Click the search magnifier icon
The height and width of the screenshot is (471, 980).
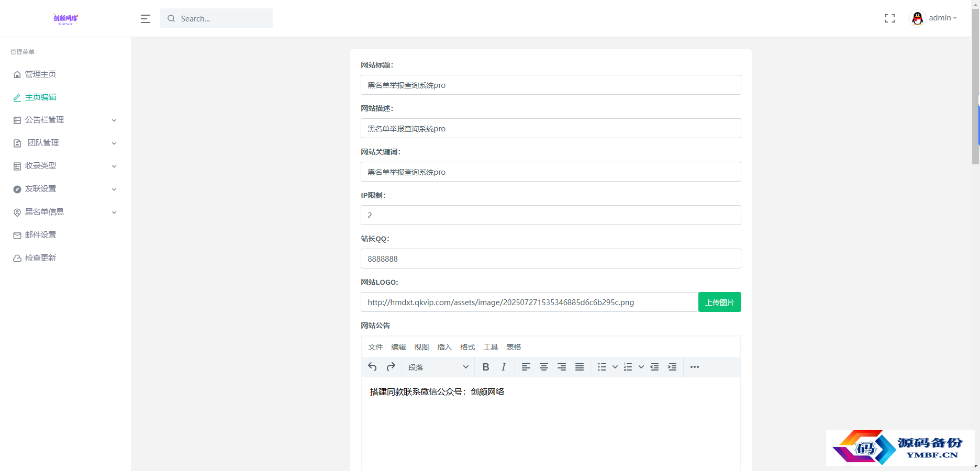coord(171,18)
